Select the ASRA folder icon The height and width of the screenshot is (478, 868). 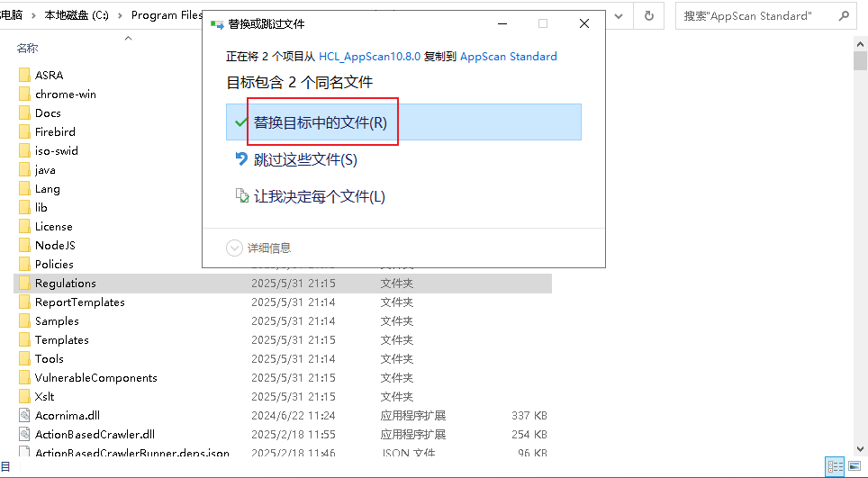coord(24,75)
